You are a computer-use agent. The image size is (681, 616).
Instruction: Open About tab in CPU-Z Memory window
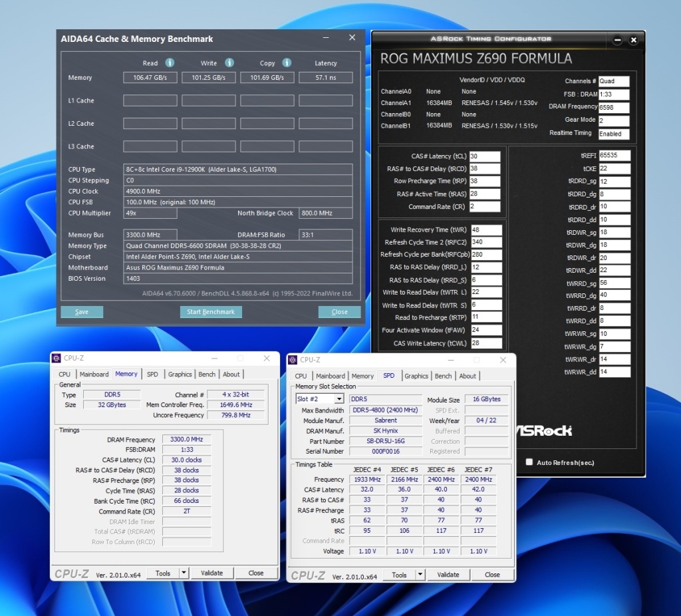(231, 374)
